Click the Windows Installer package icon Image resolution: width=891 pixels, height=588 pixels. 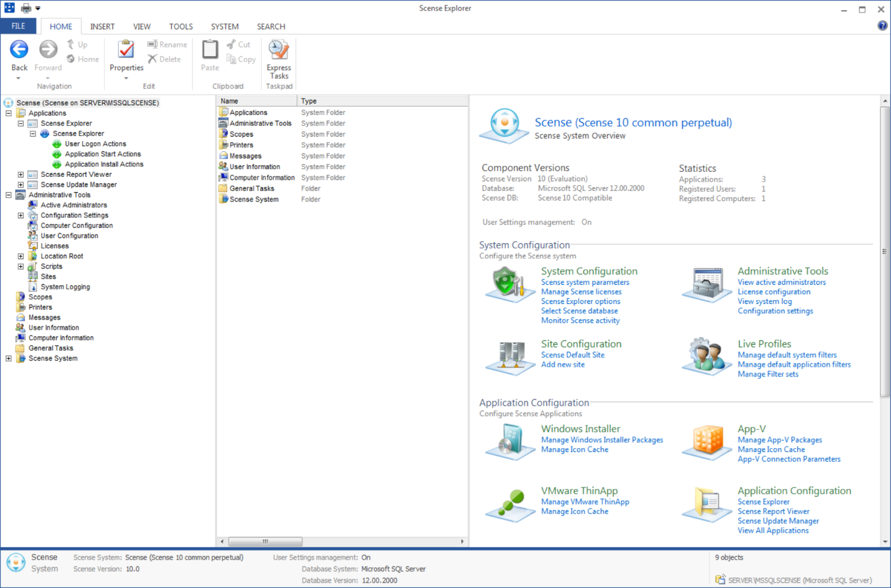510,442
